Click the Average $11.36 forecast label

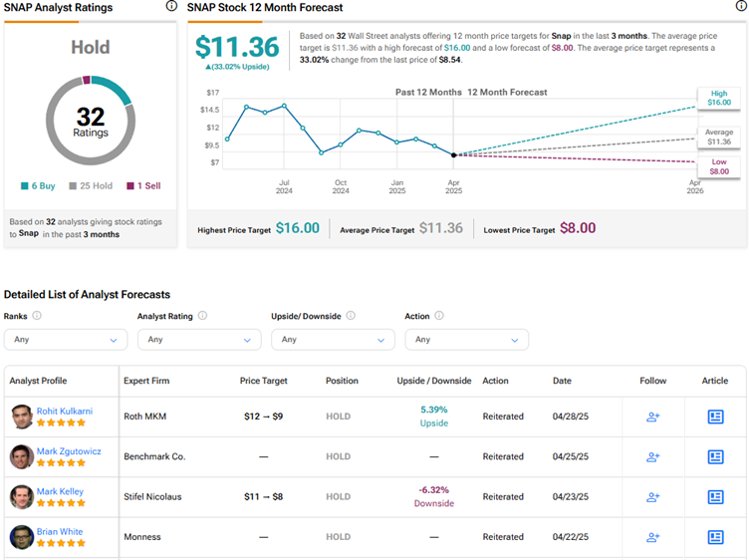pos(719,137)
